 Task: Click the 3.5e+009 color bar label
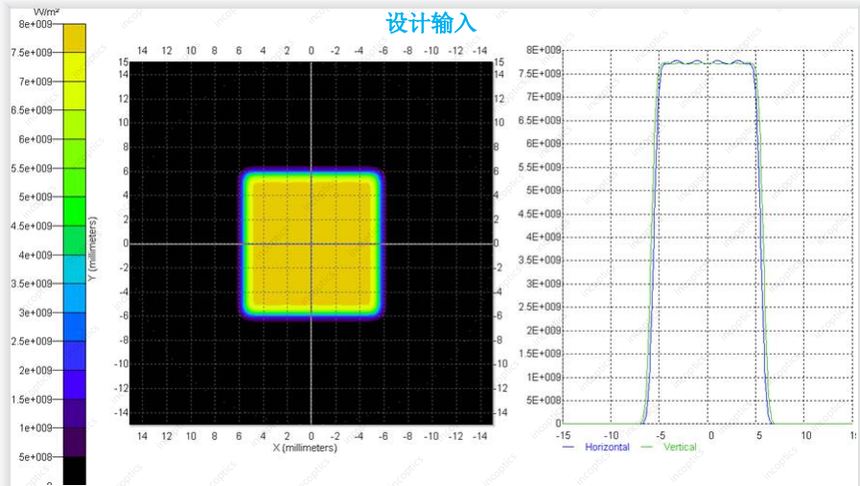pos(32,284)
